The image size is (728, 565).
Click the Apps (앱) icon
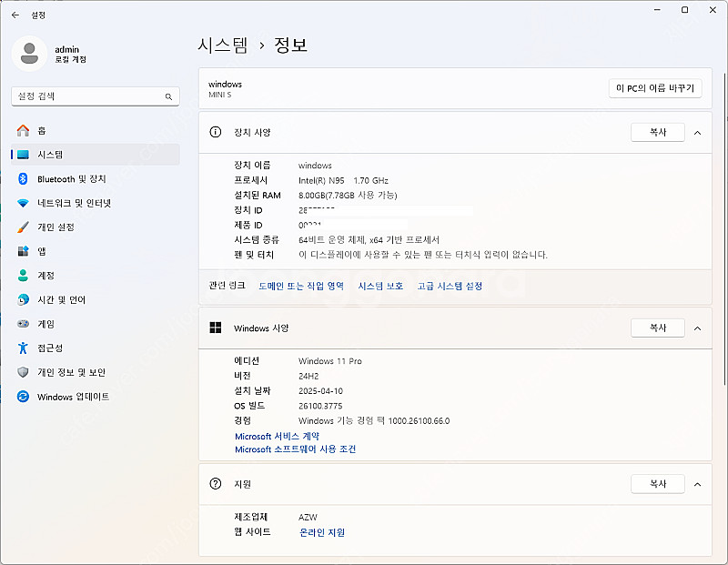[23, 251]
